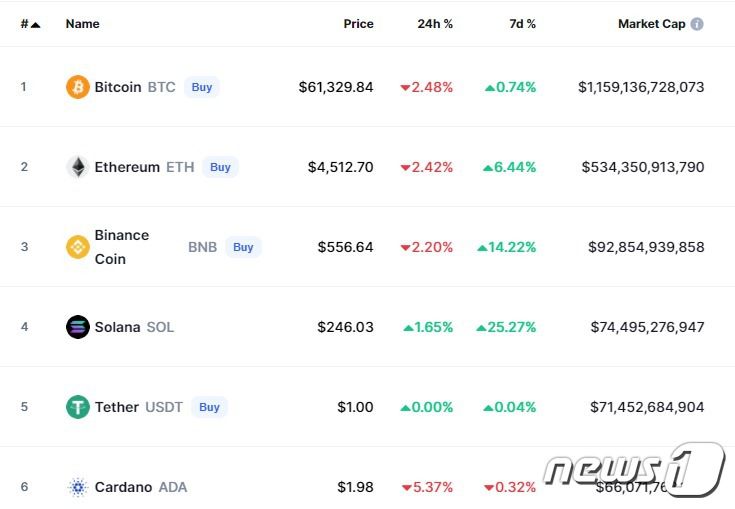Open the Solana name link
The height and width of the screenshot is (509, 735).
(x=117, y=327)
